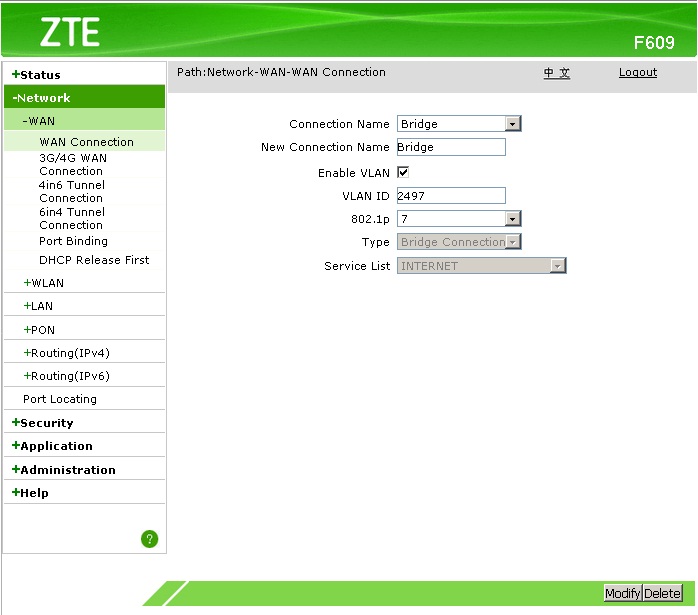Click the Service List label

[357, 266]
